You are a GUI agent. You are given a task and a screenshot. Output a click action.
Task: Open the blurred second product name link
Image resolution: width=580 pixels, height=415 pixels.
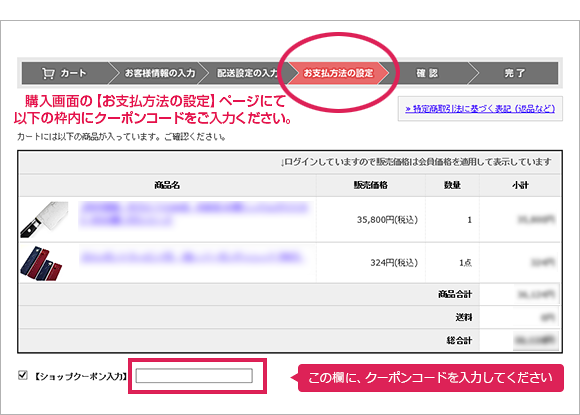(x=191, y=257)
